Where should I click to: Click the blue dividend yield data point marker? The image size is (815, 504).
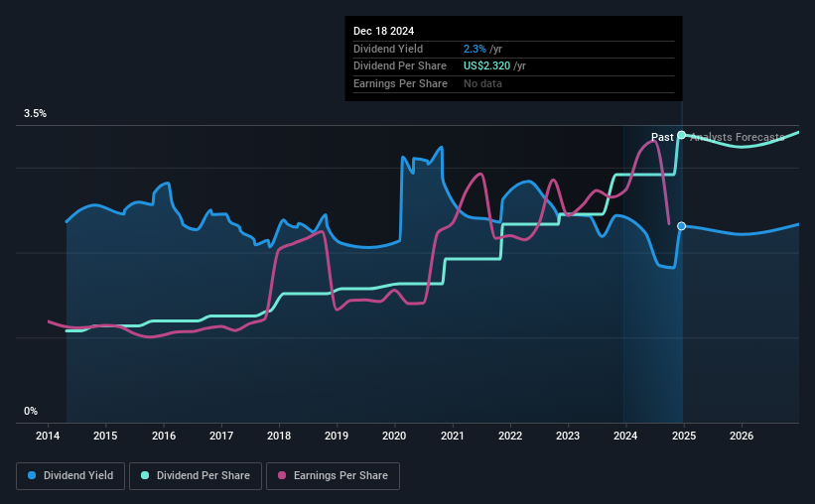(681, 226)
